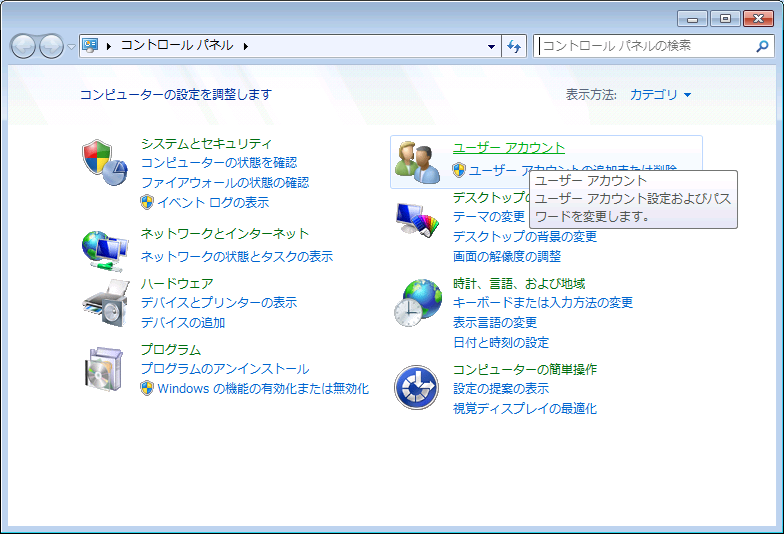Open 画面の解像度の調整 link
Image resolution: width=784 pixels, height=534 pixels.
(x=506, y=256)
